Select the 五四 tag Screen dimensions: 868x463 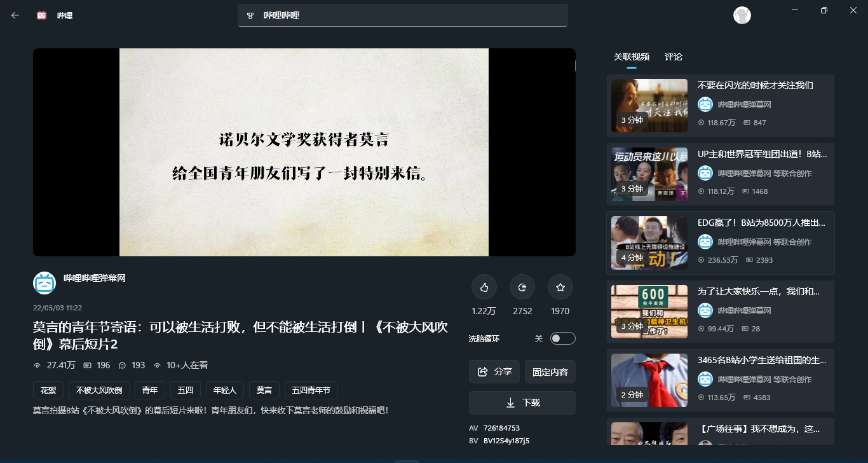(x=186, y=390)
